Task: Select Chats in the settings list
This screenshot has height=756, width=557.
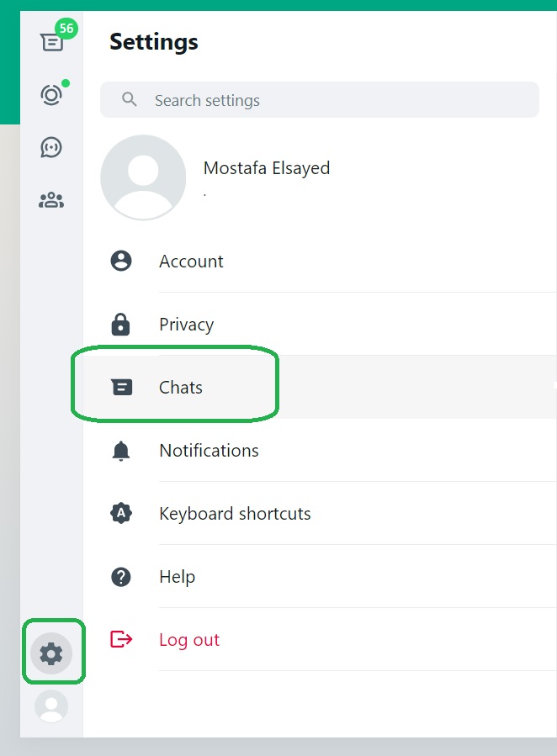Action: [181, 388]
